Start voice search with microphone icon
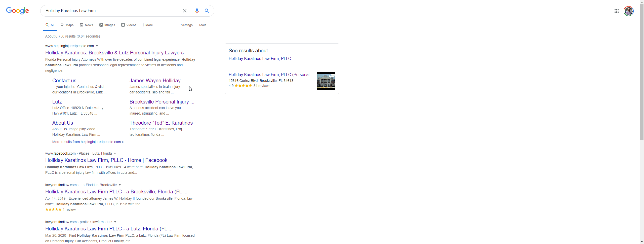This screenshot has width=644, height=244. tap(197, 11)
